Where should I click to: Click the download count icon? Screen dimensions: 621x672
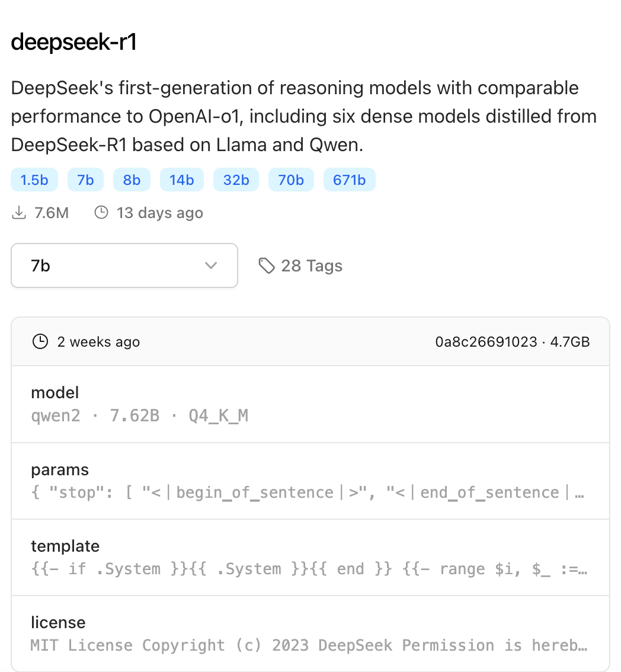(x=19, y=213)
